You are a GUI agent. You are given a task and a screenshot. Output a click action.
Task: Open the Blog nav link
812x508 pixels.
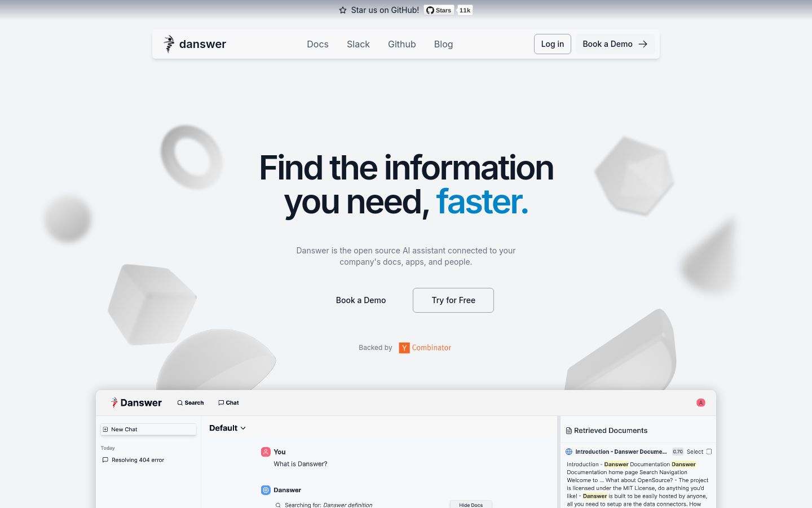click(x=443, y=44)
